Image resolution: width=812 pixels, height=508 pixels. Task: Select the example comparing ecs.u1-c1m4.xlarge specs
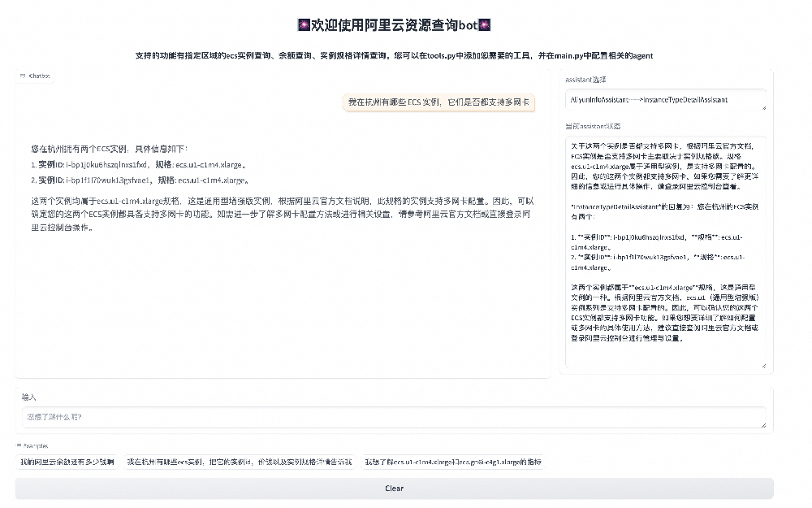point(453,462)
